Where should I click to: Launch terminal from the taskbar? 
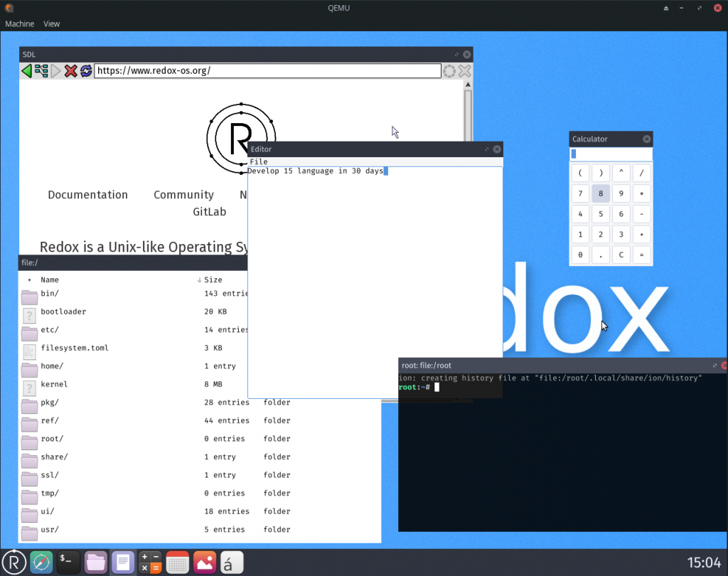click(68, 562)
